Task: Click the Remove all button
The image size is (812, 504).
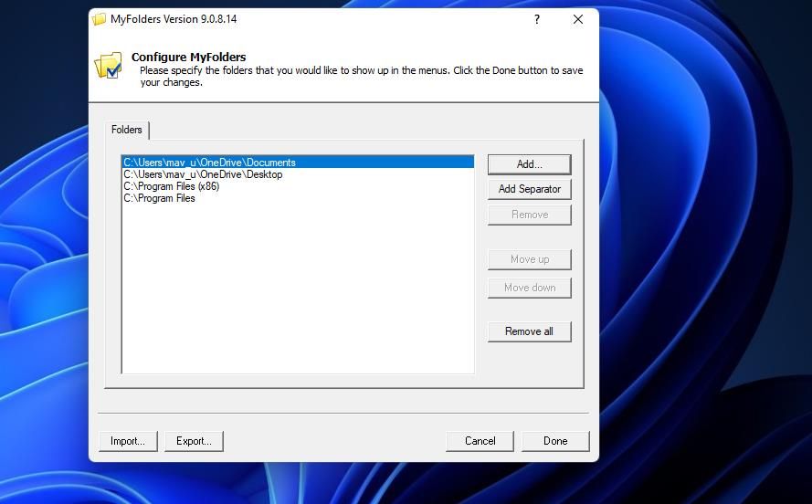Action: [x=529, y=331]
